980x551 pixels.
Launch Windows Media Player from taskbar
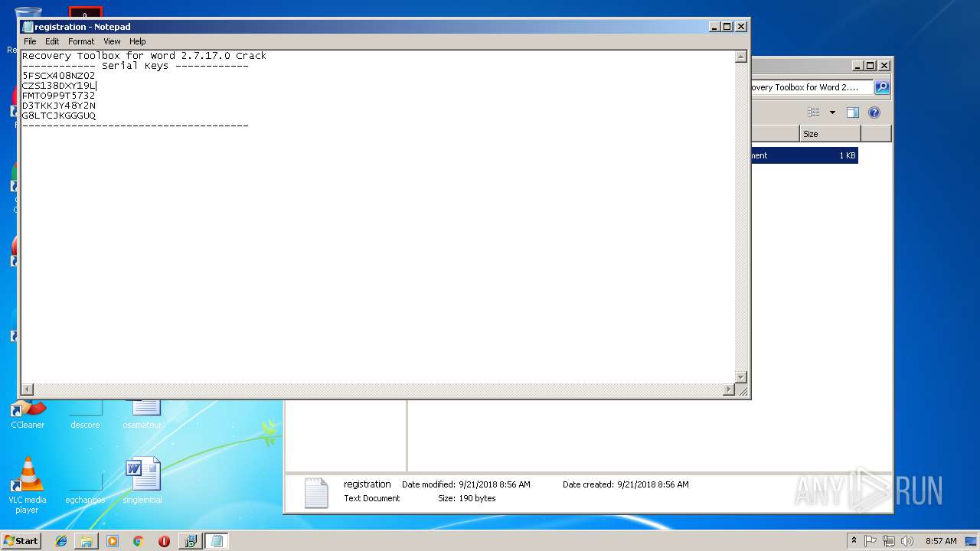pos(113,541)
